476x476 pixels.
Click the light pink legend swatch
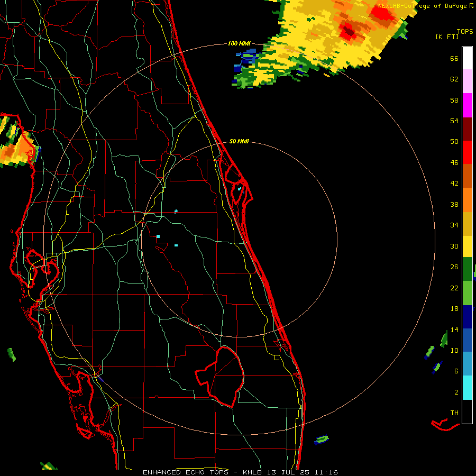click(467, 81)
